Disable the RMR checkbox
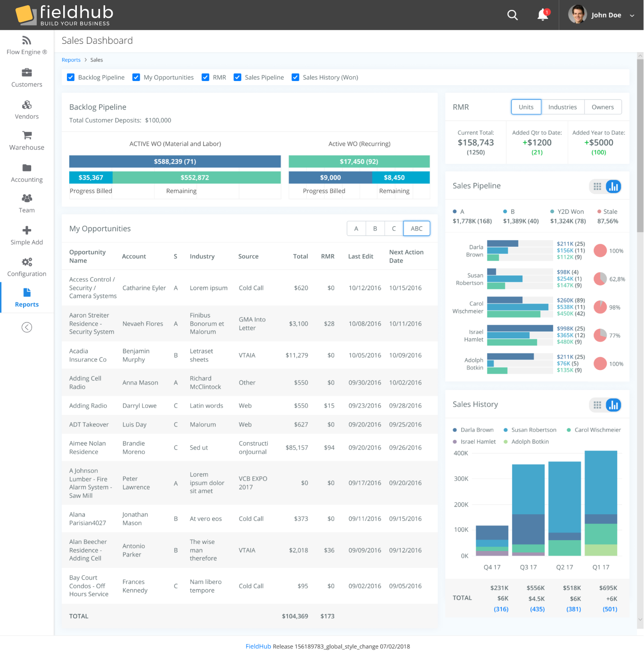The height and width of the screenshot is (656, 644). [206, 77]
